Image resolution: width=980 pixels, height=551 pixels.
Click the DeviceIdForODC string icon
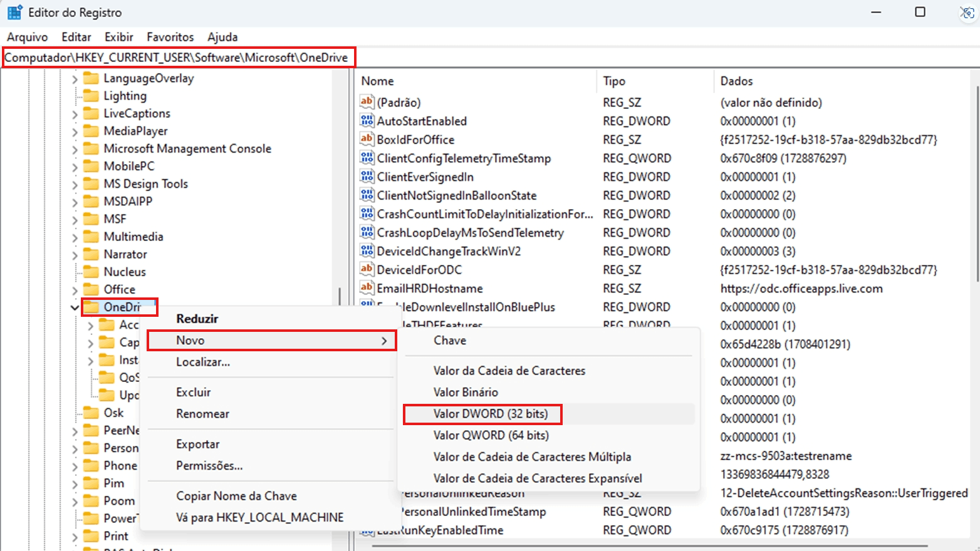coord(367,269)
